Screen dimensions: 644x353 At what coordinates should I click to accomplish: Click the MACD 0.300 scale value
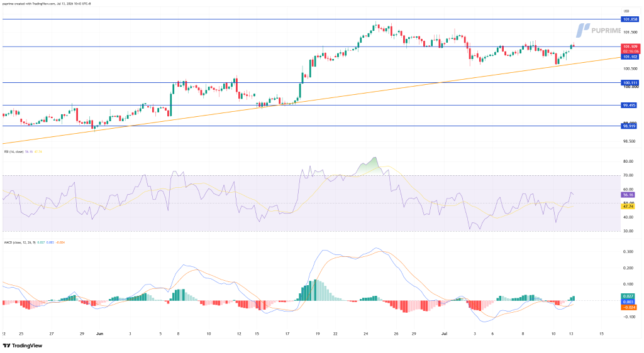(628, 252)
